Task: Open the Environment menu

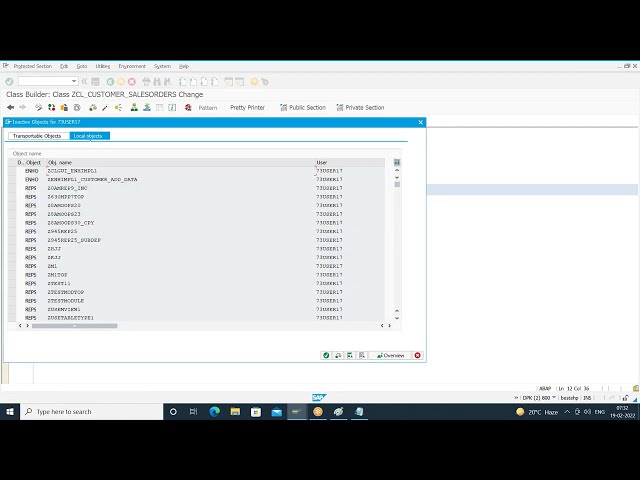Action: [x=132, y=66]
